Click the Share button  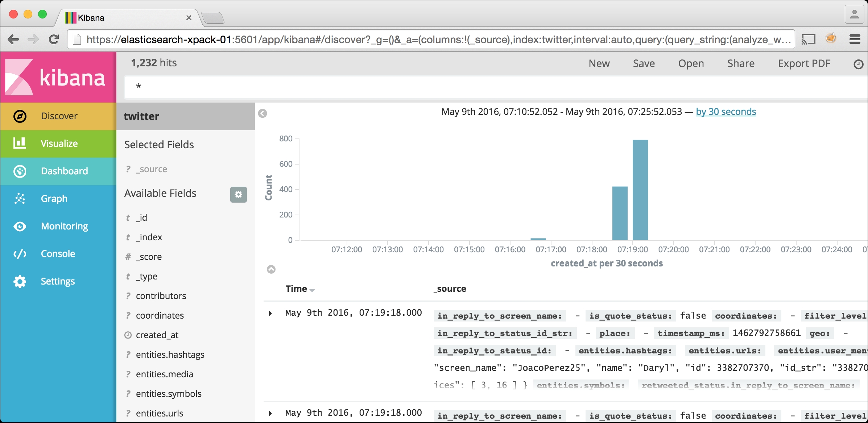[x=741, y=63]
